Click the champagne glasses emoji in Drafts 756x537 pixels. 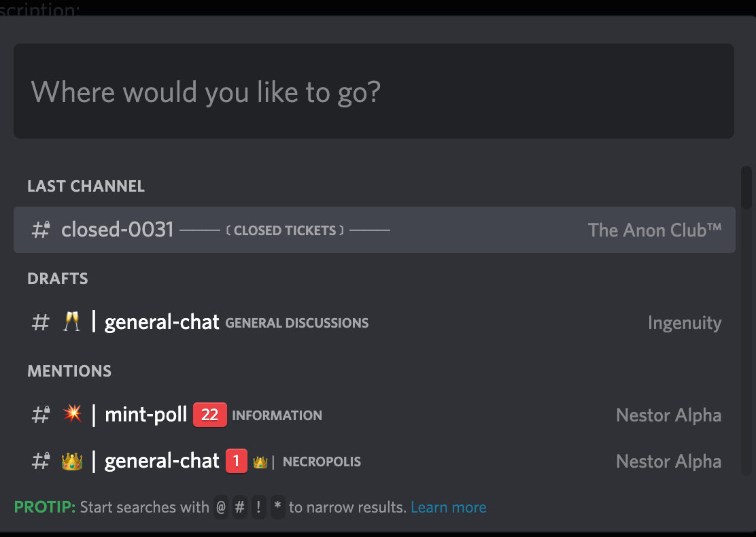(x=71, y=322)
